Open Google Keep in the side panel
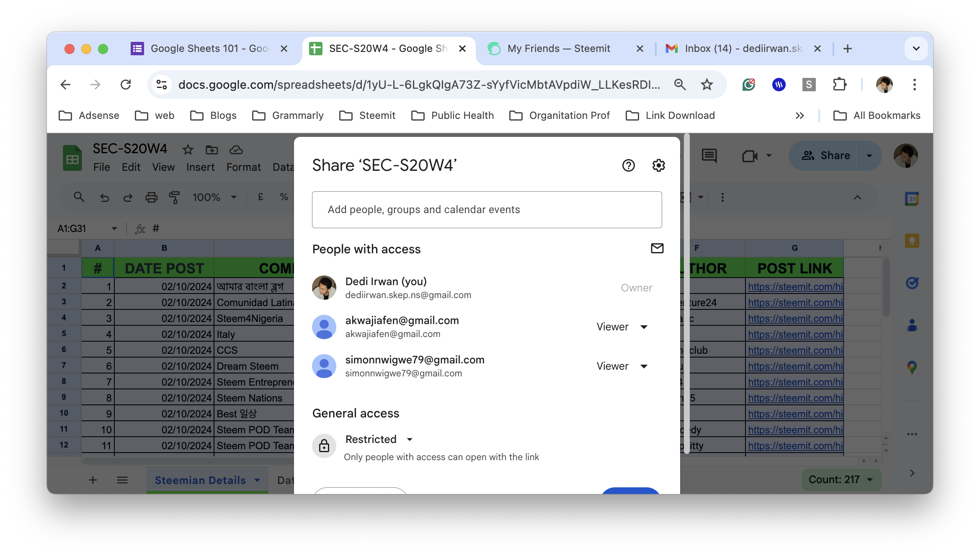The height and width of the screenshot is (556, 980). coord(912,241)
